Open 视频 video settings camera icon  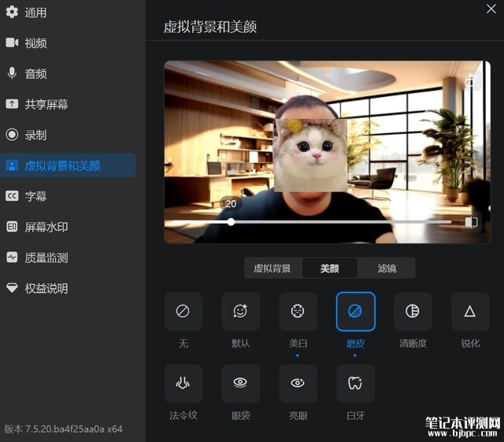click(x=12, y=43)
